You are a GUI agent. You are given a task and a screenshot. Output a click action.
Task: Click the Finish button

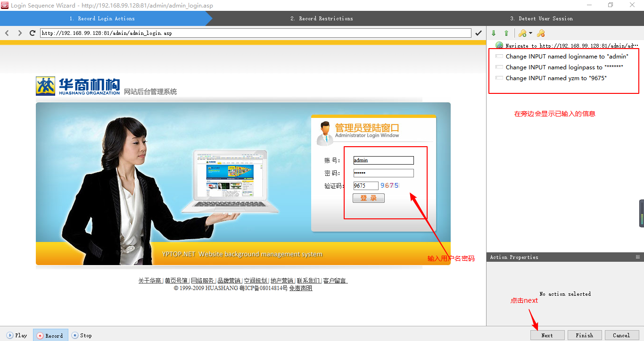[x=584, y=335]
